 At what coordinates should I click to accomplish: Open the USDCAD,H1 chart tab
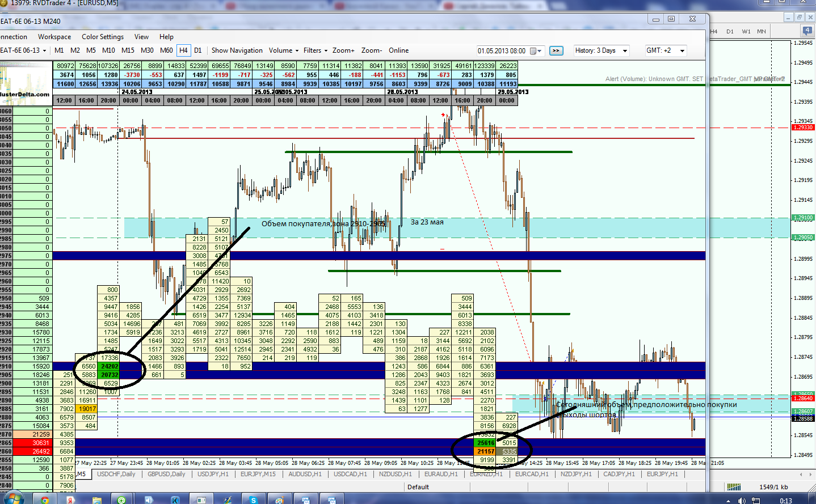click(350, 474)
